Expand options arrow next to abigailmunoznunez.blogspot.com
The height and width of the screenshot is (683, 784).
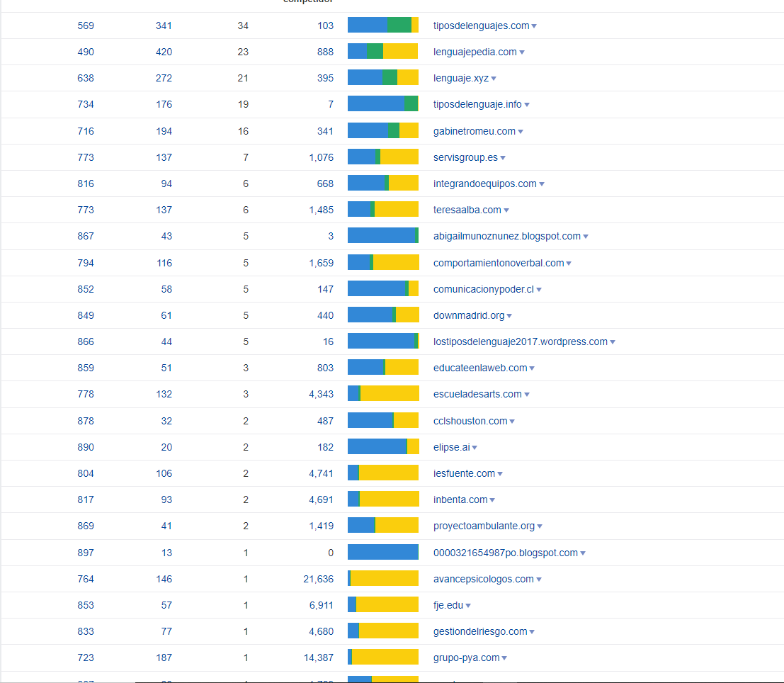pos(586,237)
